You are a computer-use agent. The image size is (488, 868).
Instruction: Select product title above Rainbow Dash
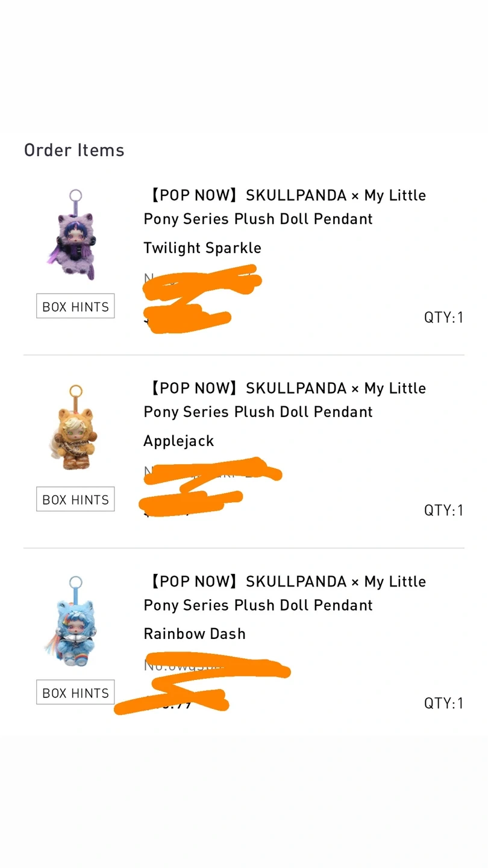284,593
